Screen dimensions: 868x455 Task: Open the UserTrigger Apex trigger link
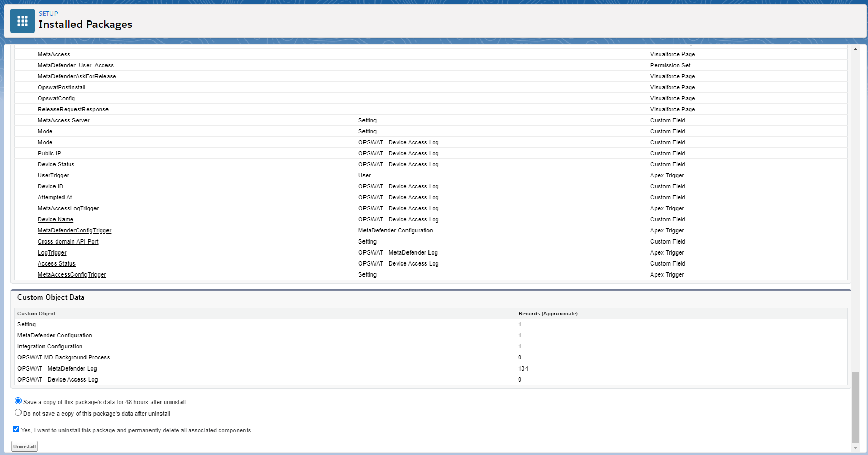click(x=53, y=176)
